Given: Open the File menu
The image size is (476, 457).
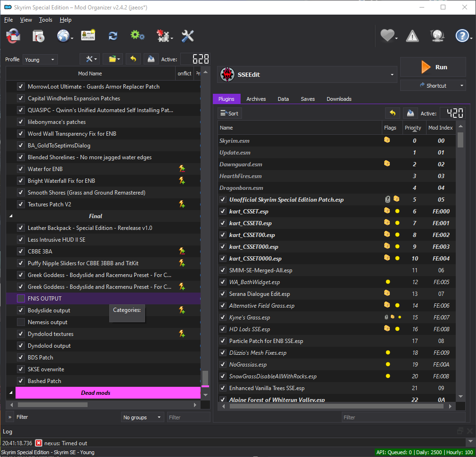Looking at the screenshot, I should (x=8, y=20).
